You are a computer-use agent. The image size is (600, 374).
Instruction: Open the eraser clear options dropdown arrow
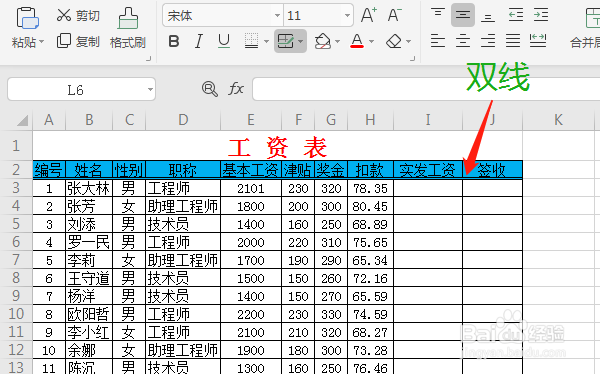click(x=408, y=41)
